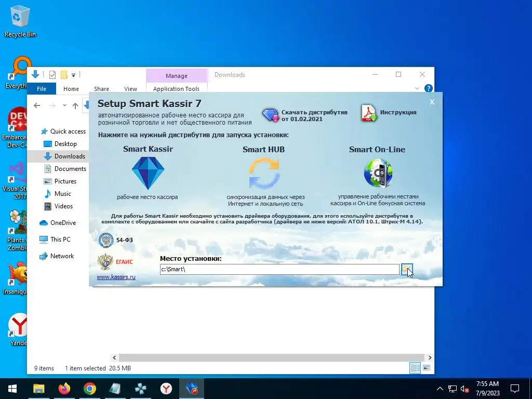Screen dimensions: 532x399
Task: Select This PC in the navigation pane
Action: pyautogui.click(x=55, y=240)
